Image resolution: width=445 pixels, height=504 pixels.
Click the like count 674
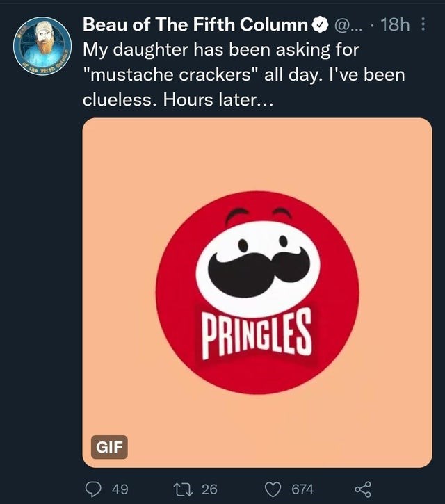(x=302, y=489)
